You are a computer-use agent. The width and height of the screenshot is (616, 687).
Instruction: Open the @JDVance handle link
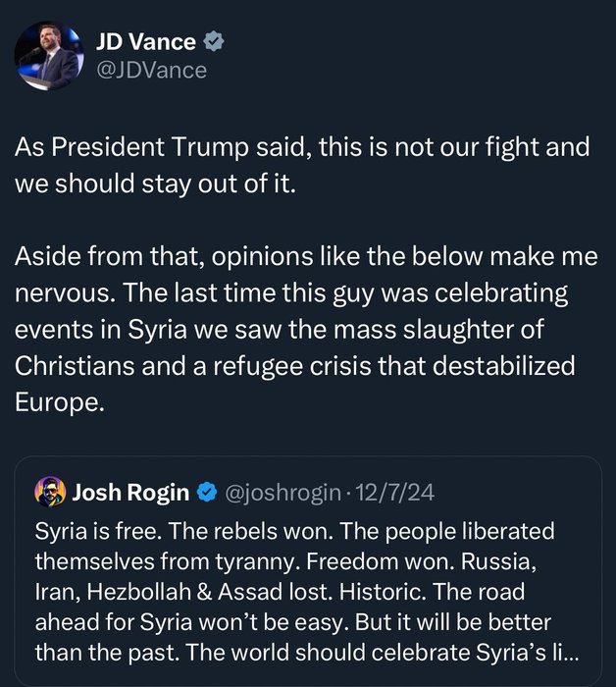[151, 70]
